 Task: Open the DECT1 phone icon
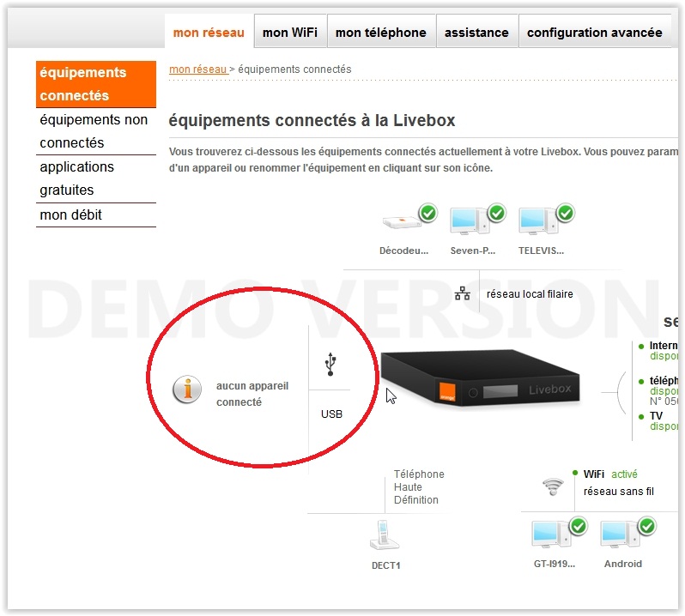click(x=385, y=534)
